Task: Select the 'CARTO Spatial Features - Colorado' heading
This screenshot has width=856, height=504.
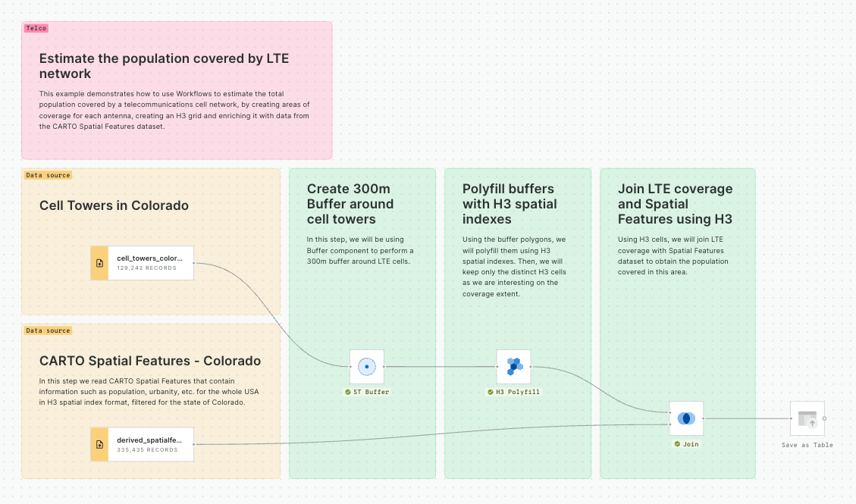Action: [x=150, y=361]
